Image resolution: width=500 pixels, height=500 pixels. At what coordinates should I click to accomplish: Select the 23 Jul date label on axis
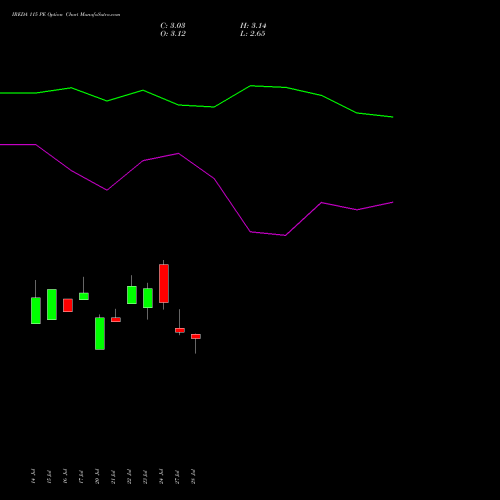(145, 476)
